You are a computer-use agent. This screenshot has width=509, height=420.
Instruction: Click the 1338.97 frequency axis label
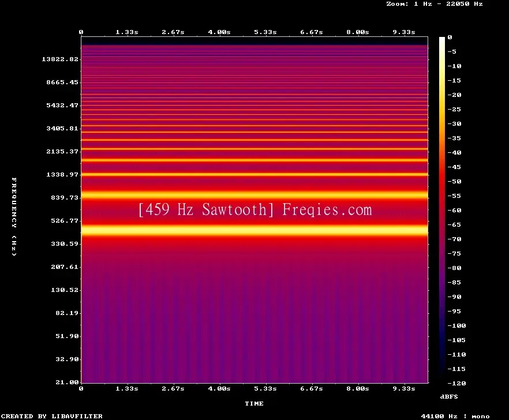[x=62, y=174]
